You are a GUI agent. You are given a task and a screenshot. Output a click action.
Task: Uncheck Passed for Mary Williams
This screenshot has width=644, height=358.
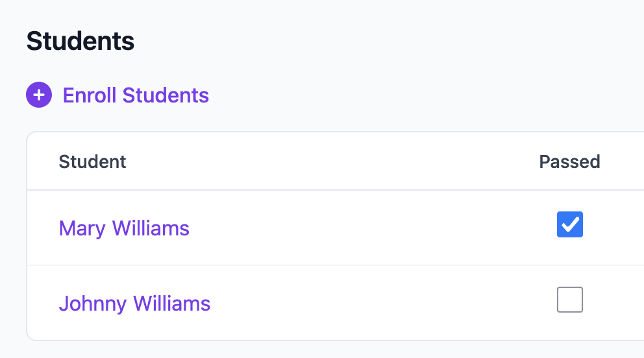[x=570, y=224]
